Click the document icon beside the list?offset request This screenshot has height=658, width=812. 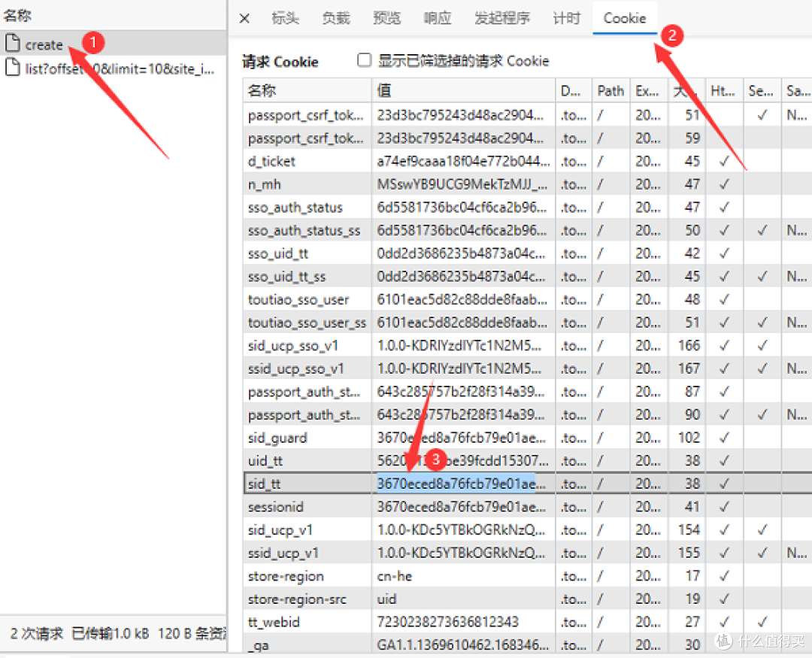click(13, 68)
